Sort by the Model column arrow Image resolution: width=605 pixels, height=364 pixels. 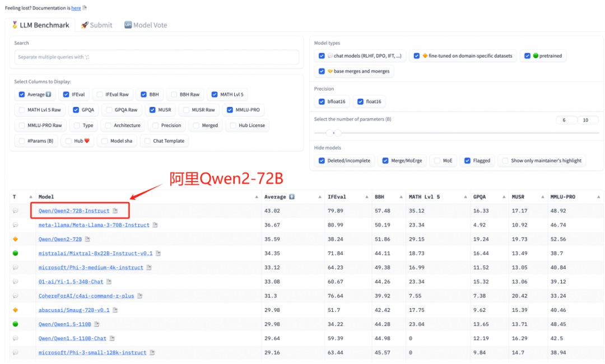coord(257,197)
